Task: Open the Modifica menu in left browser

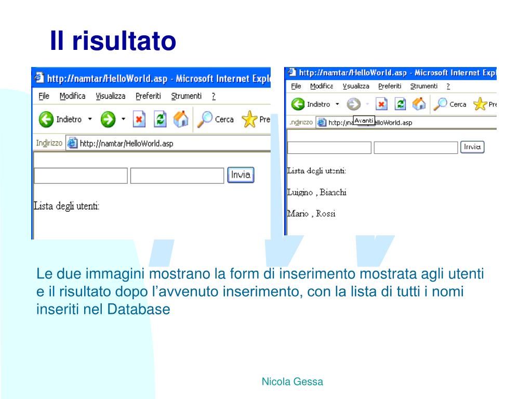Action: click(x=72, y=96)
